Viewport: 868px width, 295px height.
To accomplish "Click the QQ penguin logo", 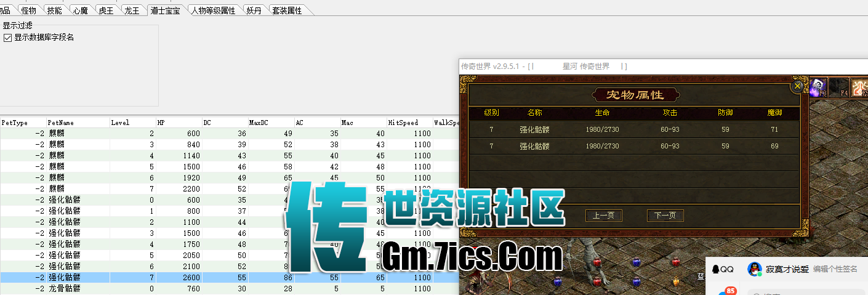I will click(715, 269).
